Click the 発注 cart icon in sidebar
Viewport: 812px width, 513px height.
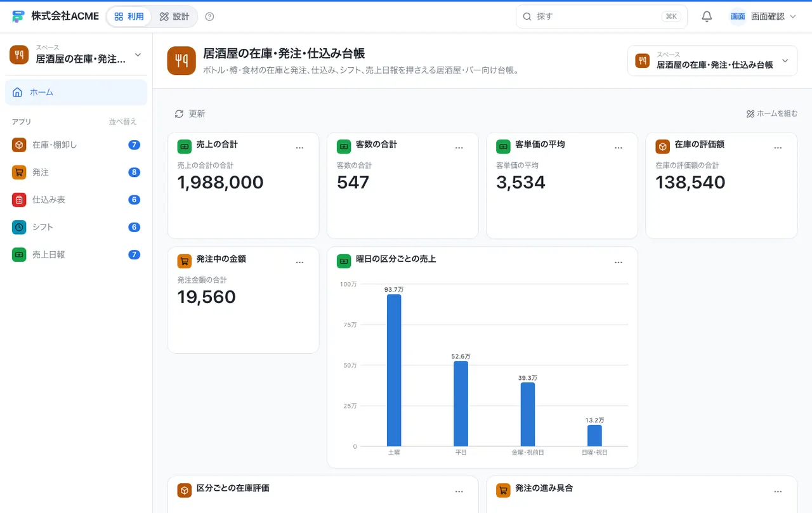[x=19, y=172]
